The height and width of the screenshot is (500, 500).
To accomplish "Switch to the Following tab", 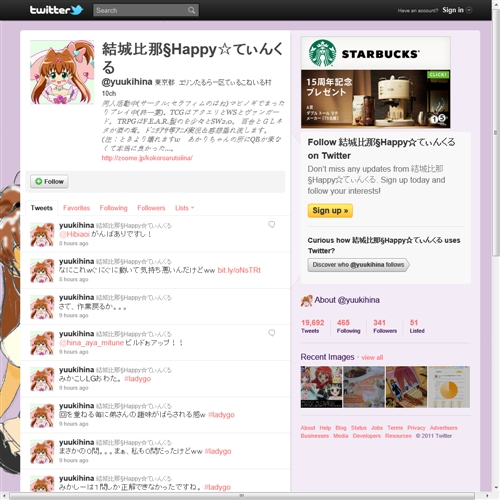I will pyautogui.click(x=113, y=208).
